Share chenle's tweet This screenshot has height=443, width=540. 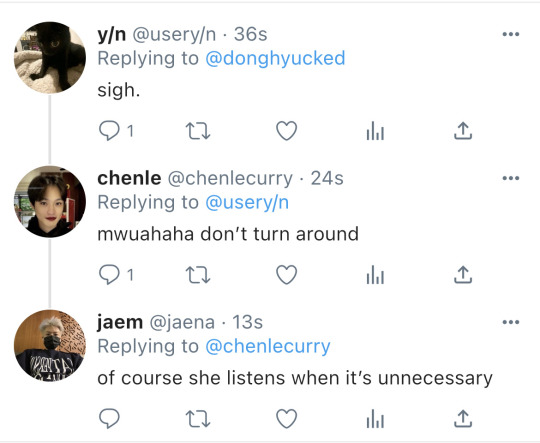(x=463, y=275)
